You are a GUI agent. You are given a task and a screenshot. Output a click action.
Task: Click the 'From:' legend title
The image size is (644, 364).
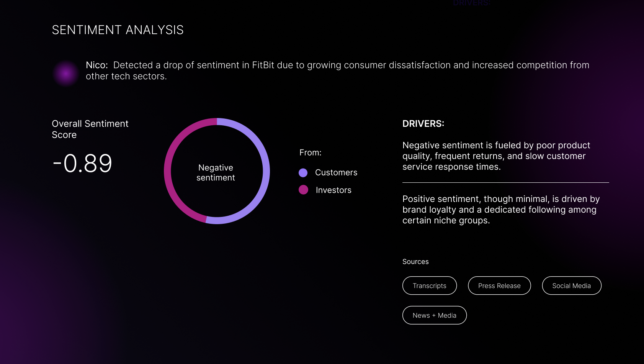pos(311,152)
